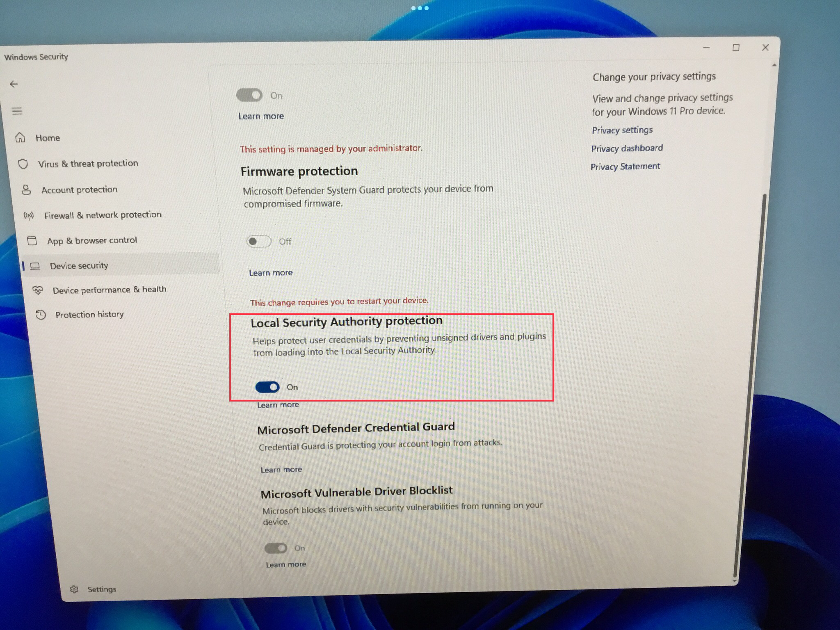This screenshot has width=840, height=630.
Task: Click the back arrow icon
Action: pos(14,84)
